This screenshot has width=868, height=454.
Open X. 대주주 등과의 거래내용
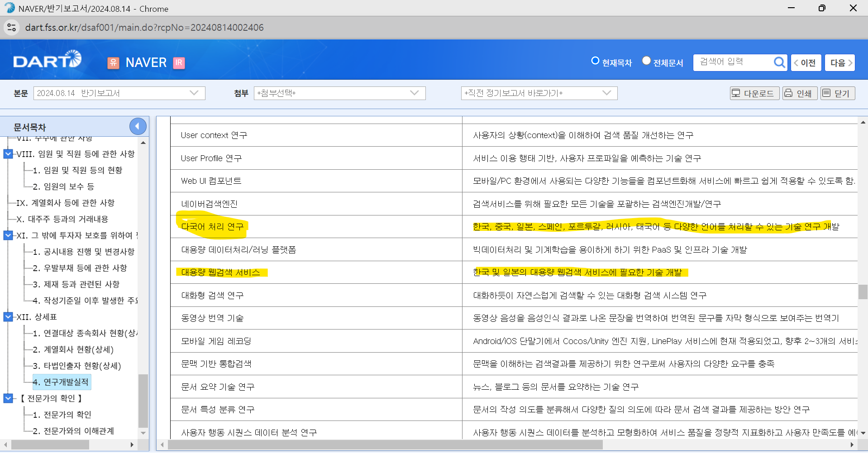point(62,219)
